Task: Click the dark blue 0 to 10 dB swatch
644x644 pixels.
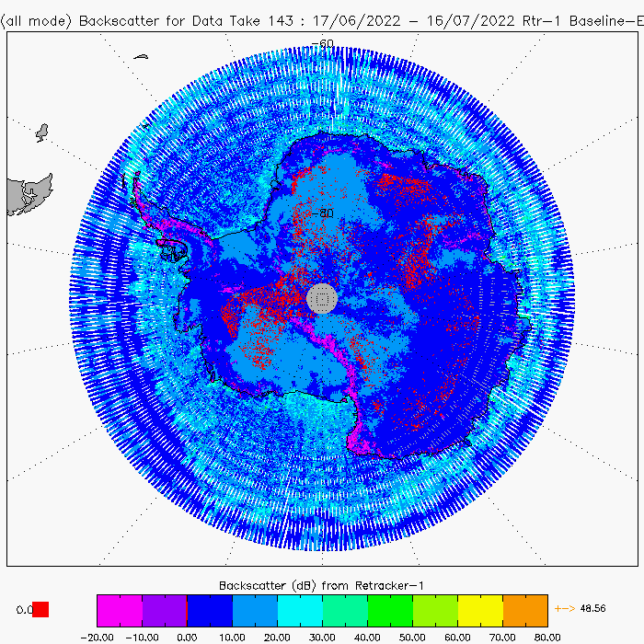Action: [x=210, y=610]
